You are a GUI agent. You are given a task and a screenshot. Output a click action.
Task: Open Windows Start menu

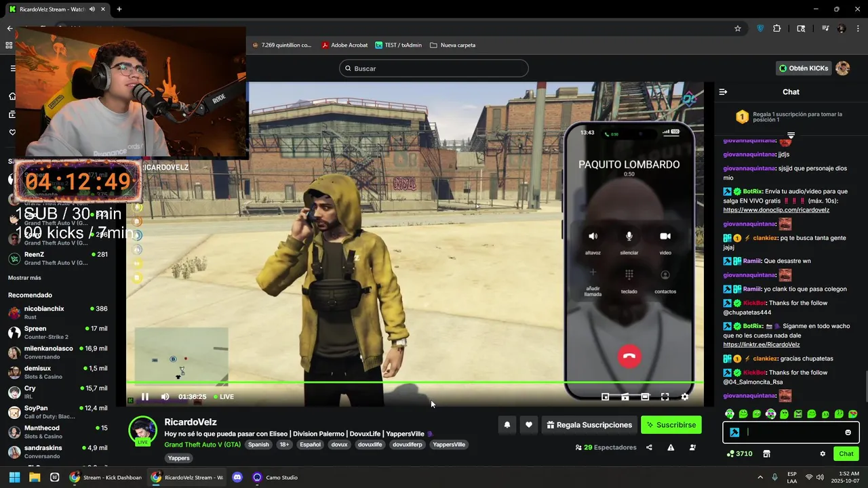tap(14, 477)
